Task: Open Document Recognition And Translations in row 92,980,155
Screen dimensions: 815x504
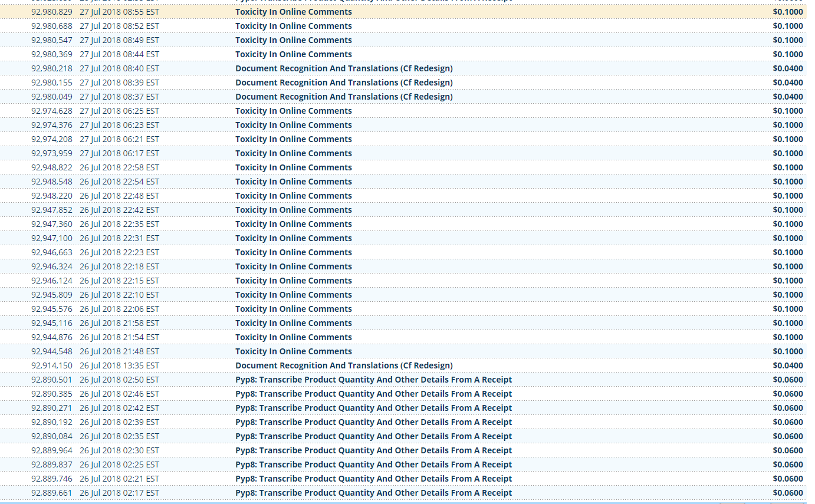Action: click(x=344, y=83)
